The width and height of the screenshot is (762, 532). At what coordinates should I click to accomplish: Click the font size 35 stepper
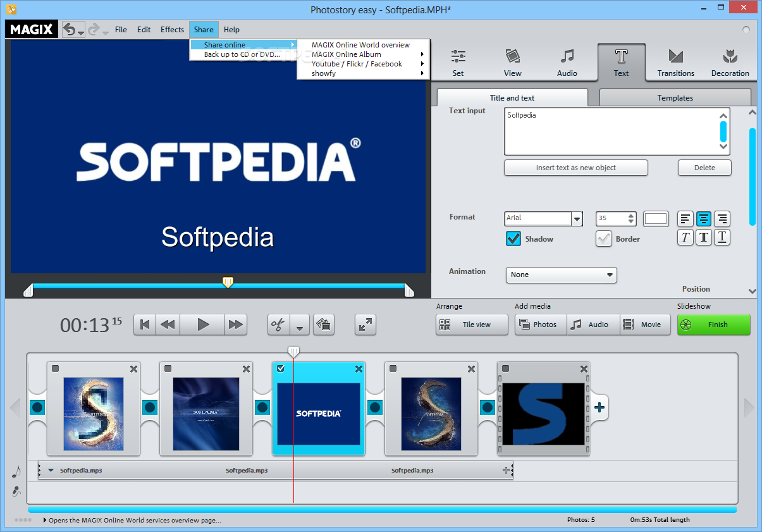631,218
